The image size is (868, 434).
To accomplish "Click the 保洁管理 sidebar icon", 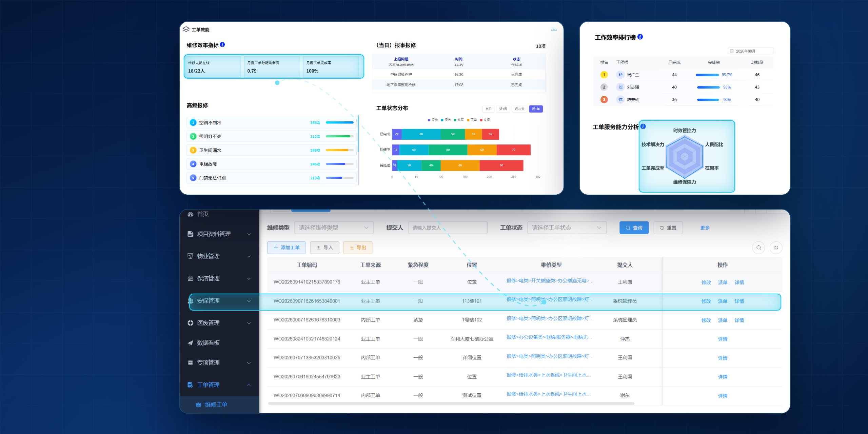I will click(190, 278).
